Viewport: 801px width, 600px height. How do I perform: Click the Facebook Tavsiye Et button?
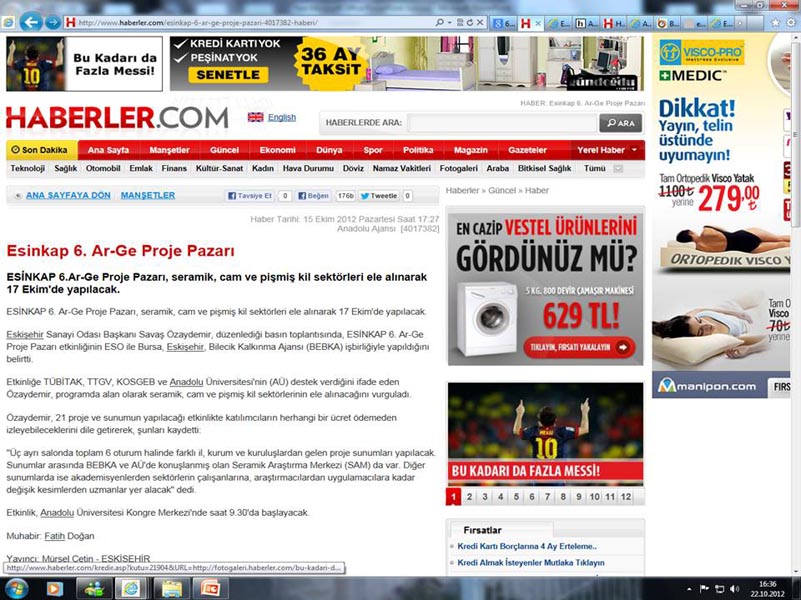(x=250, y=196)
